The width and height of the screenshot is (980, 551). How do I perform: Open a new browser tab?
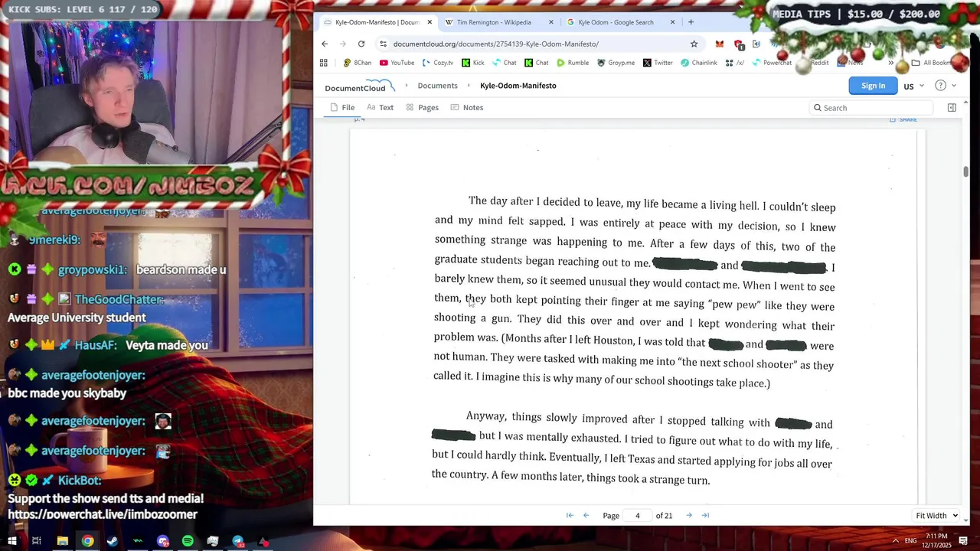click(x=691, y=22)
